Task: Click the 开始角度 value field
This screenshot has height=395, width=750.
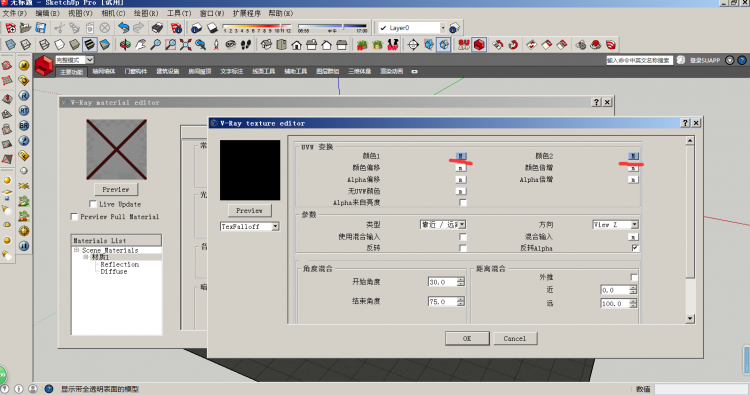Action: click(442, 282)
